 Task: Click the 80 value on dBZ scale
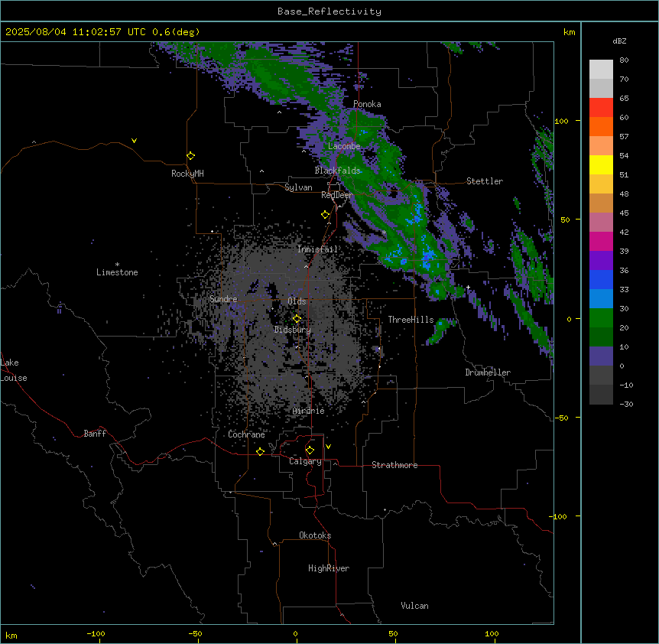click(x=624, y=60)
